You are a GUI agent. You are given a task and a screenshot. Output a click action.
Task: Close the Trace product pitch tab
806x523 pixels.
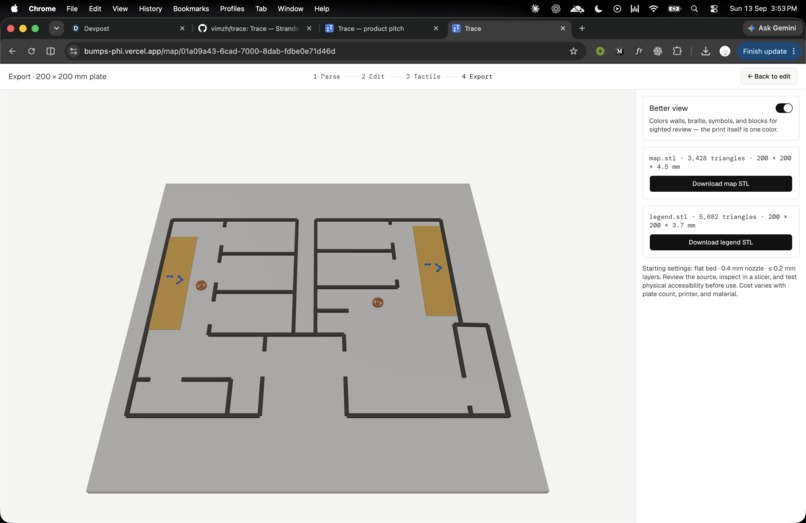click(436, 29)
